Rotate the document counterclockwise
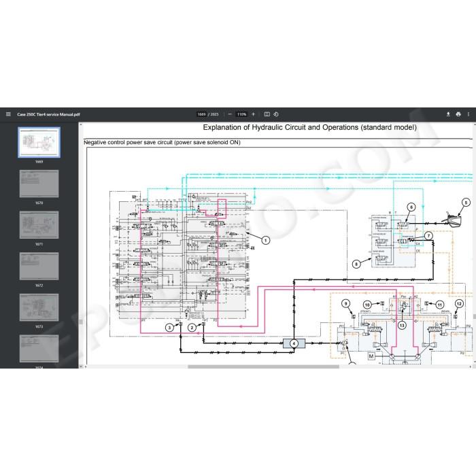 (276, 114)
